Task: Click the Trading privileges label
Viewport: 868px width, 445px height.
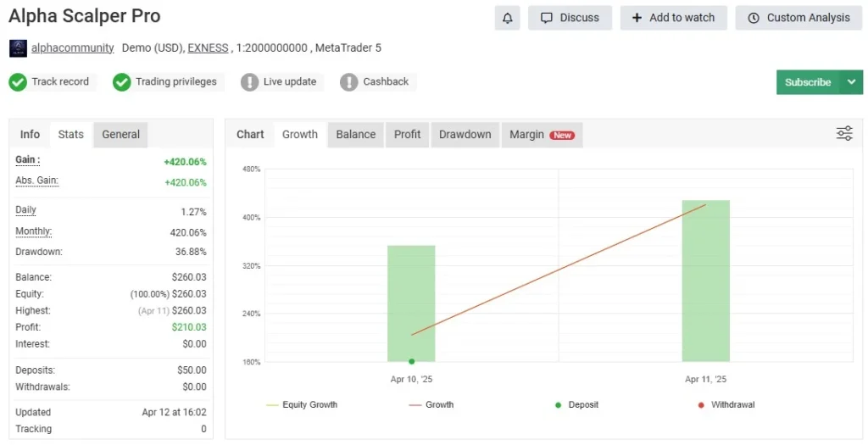Action: click(x=176, y=82)
